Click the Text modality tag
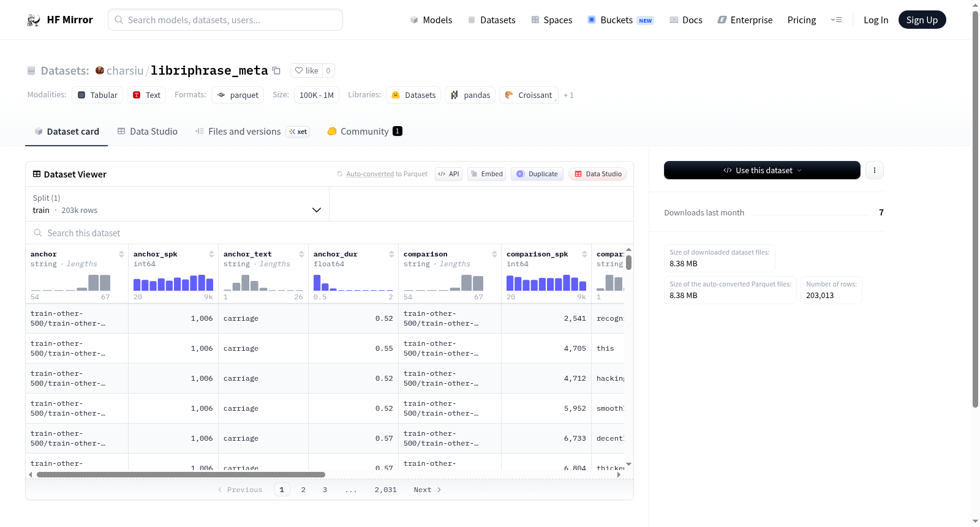 pyautogui.click(x=146, y=95)
